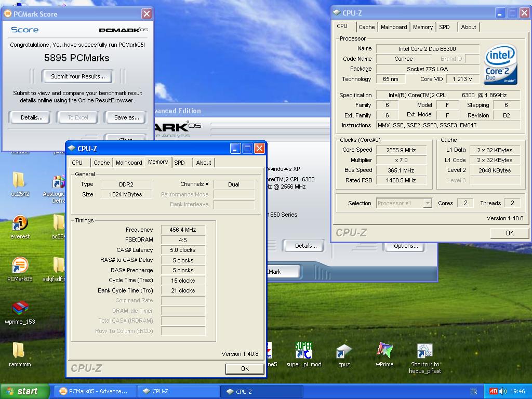Image resolution: width=532 pixels, height=399 pixels.
Task: Click the Package Socket 775 LGA value
Action: click(x=428, y=69)
